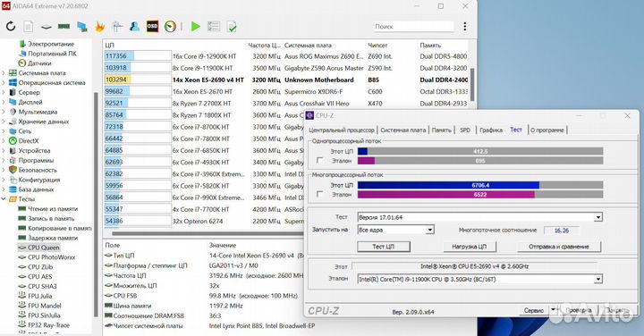Click the 6522 reference score bar

(480, 195)
